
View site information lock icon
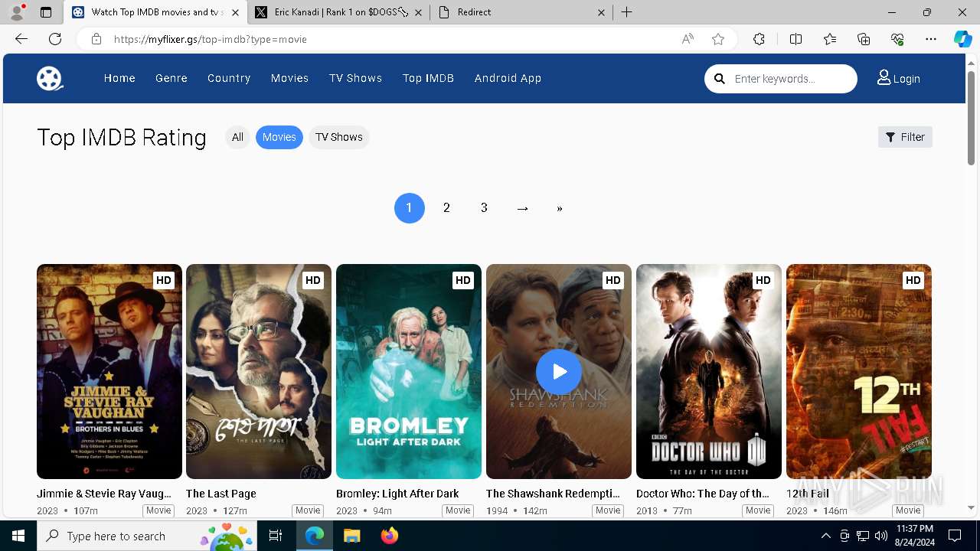click(96, 39)
